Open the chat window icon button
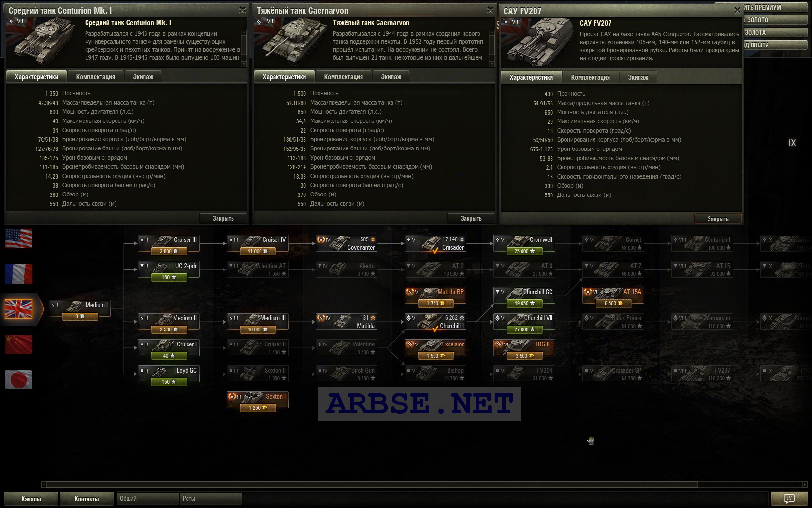Screen dimensions: 812x508 pyautogui.click(x=789, y=498)
